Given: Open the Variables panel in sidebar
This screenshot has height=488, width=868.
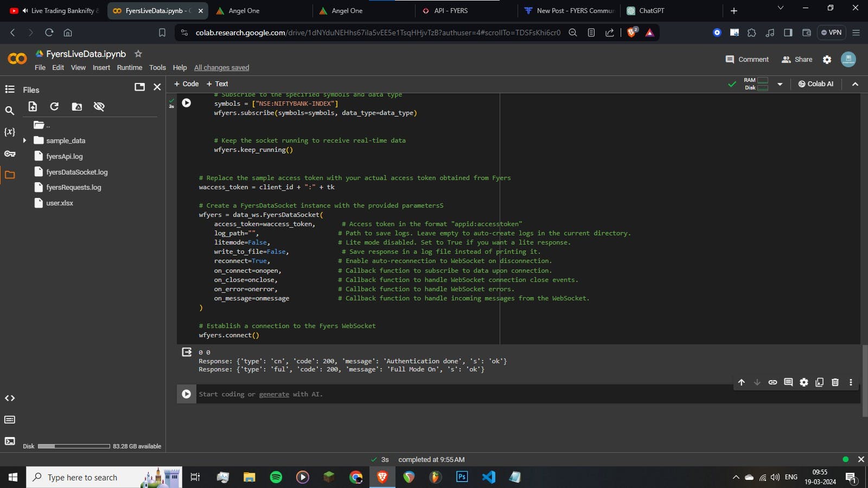Looking at the screenshot, I should [x=10, y=132].
